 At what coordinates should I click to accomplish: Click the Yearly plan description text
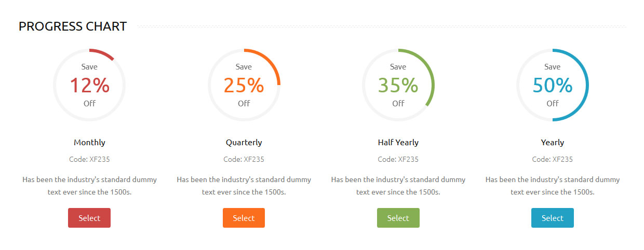[x=552, y=186]
